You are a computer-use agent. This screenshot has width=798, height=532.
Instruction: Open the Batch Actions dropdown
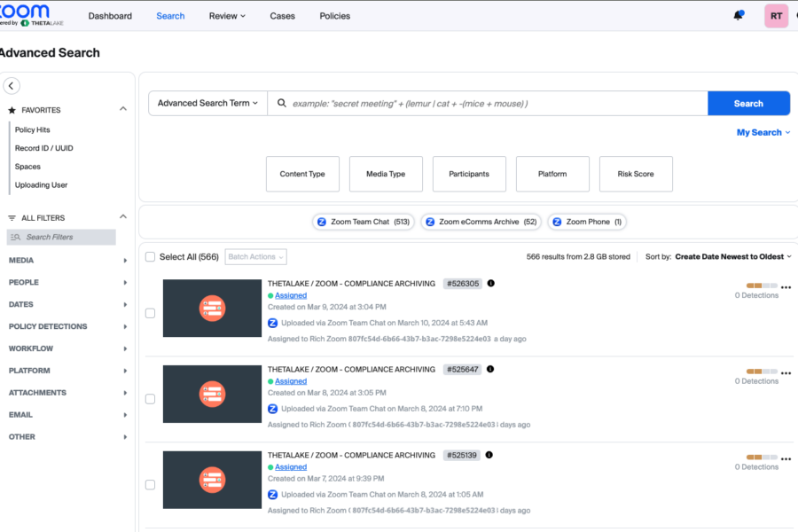point(255,257)
